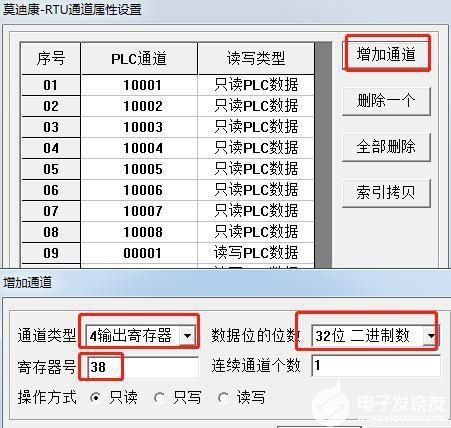Click 只读PLC数据 in row 04

256,148
